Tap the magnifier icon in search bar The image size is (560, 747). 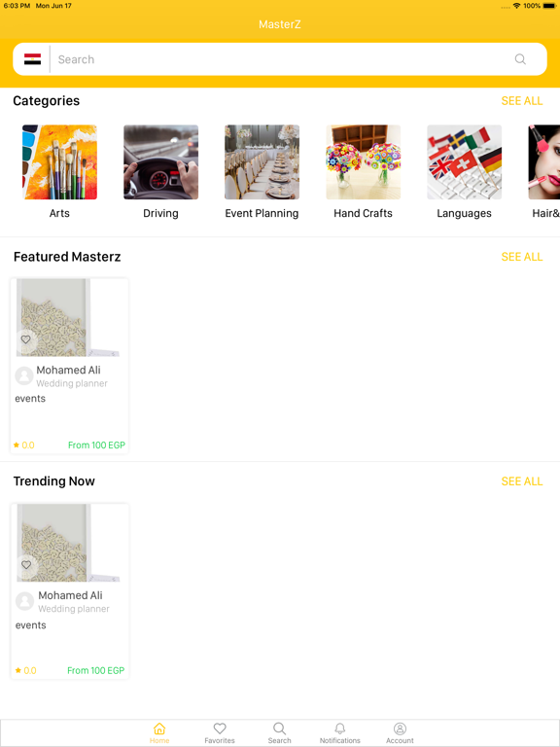[x=520, y=59]
